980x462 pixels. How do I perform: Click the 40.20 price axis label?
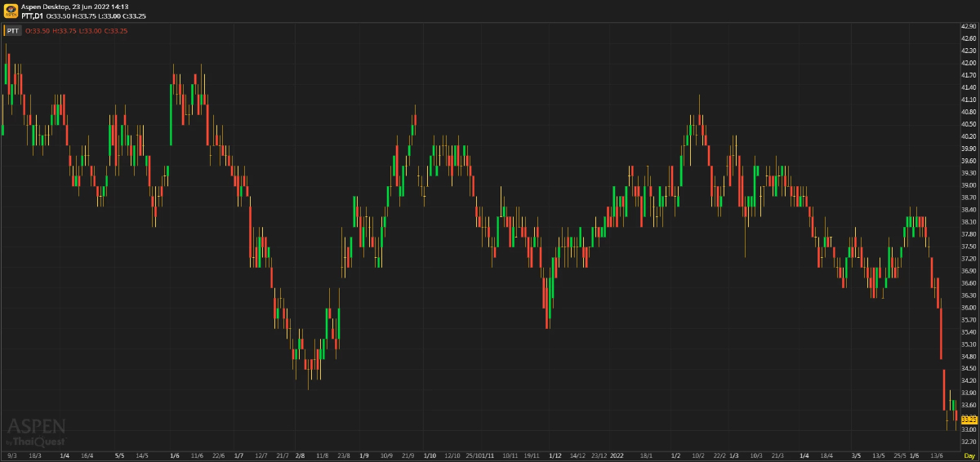pos(969,136)
